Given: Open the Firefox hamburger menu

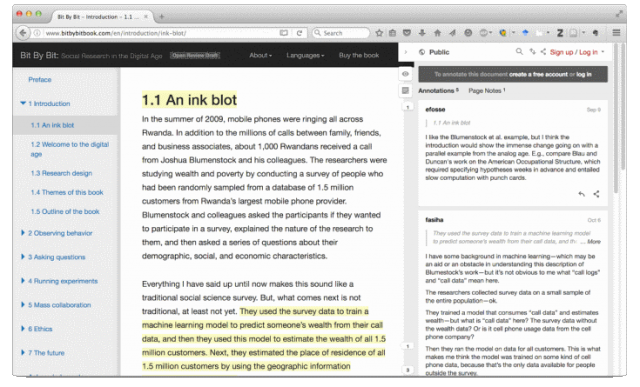Looking at the screenshot, I should pos(616,33).
